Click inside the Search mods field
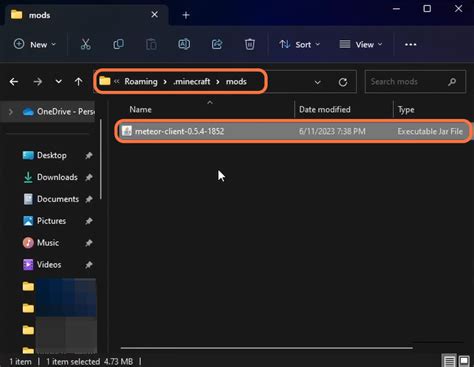 pos(415,82)
